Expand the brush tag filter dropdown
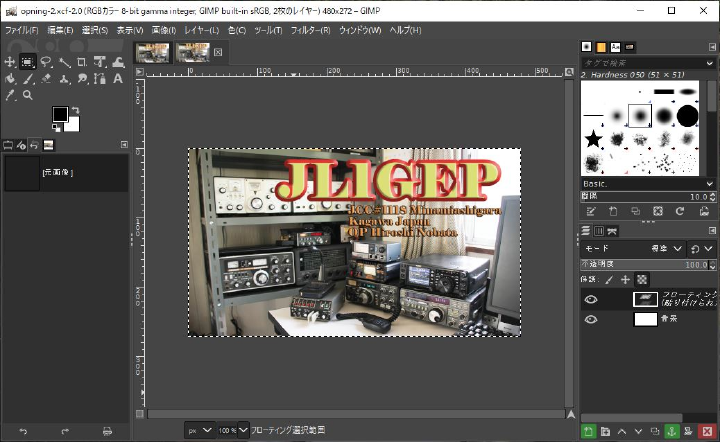The image size is (720, 442). pyautogui.click(x=709, y=65)
